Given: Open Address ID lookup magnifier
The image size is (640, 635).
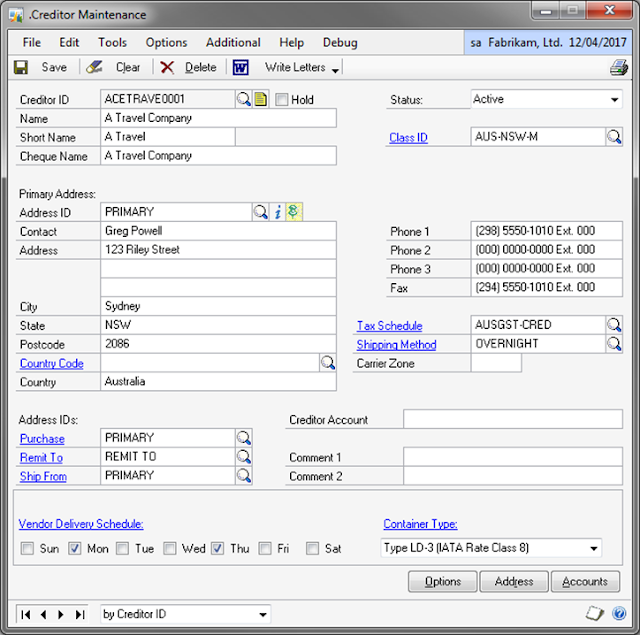Looking at the screenshot, I should [x=260, y=212].
